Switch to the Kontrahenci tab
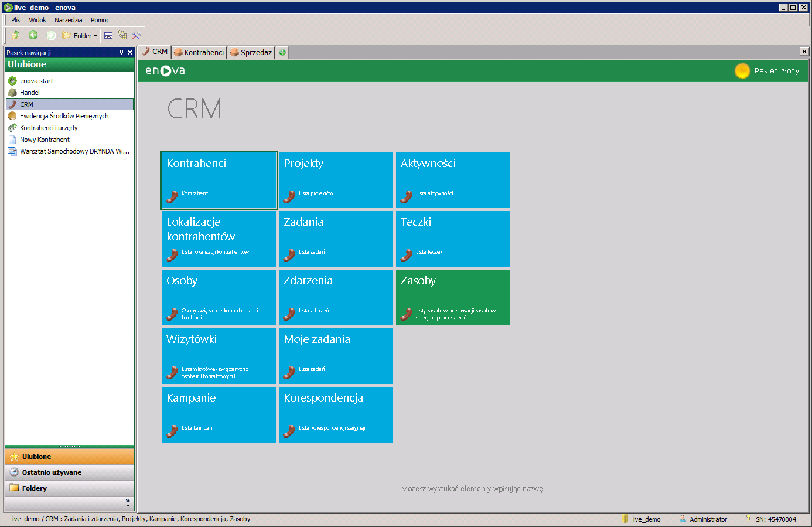This screenshot has height=527, width=812. pos(199,52)
